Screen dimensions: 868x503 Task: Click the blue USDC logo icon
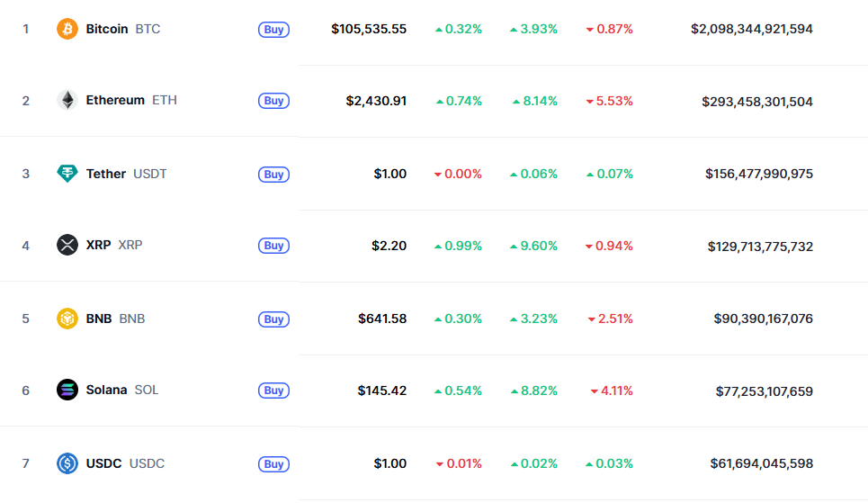(x=67, y=463)
